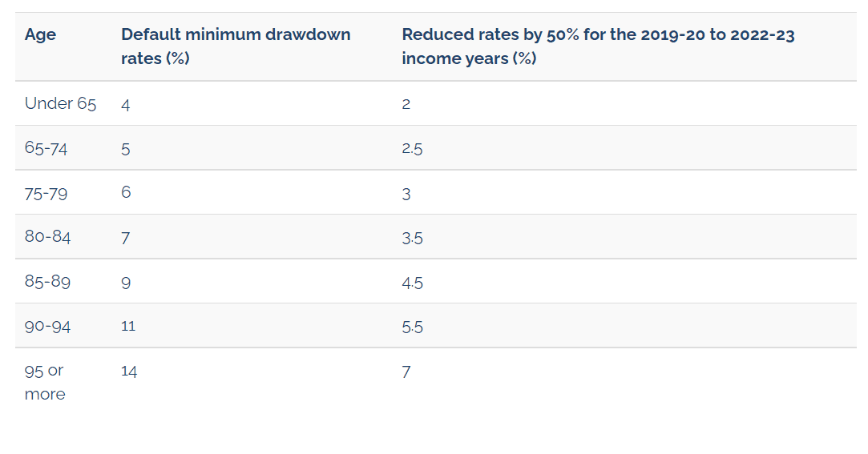Select the Under 65 age cell
The image size is (868, 454).
click(x=60, y=103)
